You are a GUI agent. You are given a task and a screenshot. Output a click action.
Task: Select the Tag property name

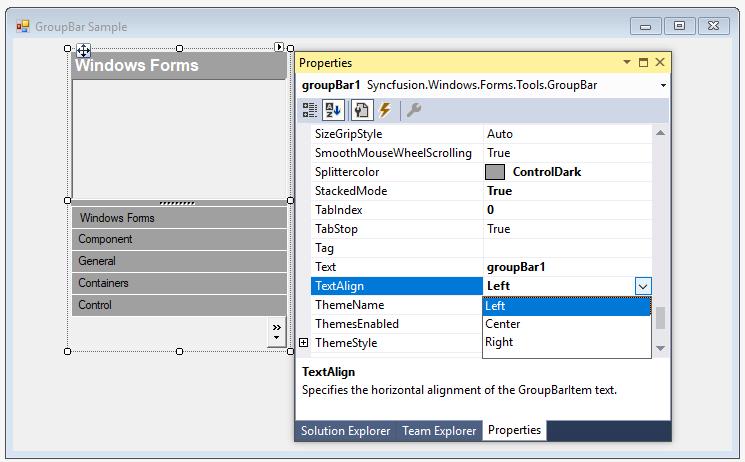coord(324,248)
